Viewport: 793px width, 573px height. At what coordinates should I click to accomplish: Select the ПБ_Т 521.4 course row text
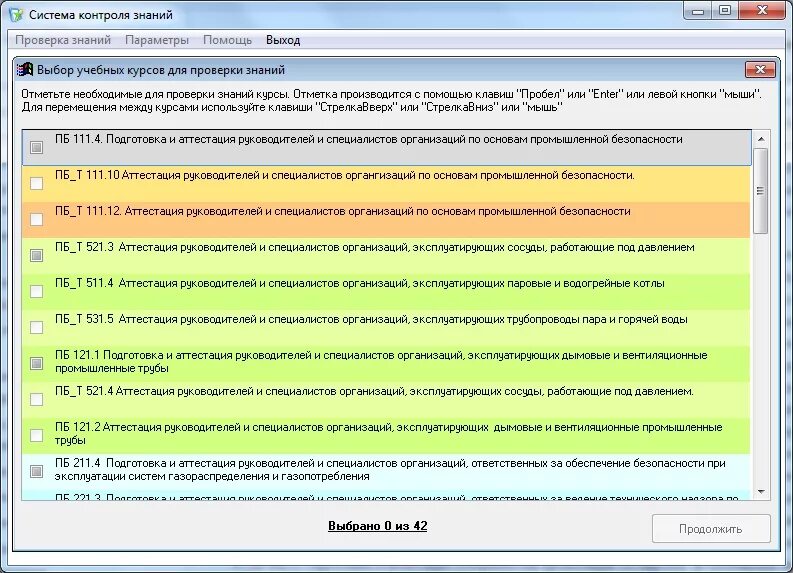374,391
